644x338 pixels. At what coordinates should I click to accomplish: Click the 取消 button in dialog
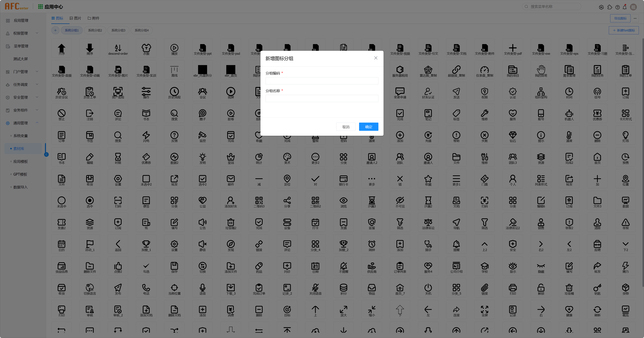[x=346, y=127]
